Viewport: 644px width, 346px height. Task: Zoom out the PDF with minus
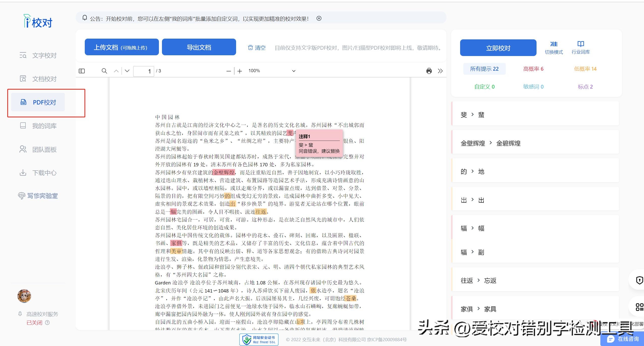[229, 71]
